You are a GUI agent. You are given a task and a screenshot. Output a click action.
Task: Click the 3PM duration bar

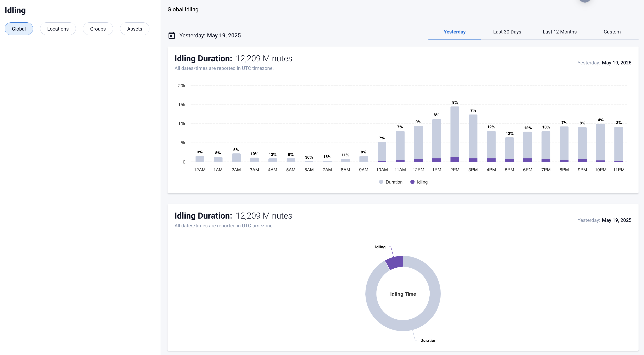473,136
